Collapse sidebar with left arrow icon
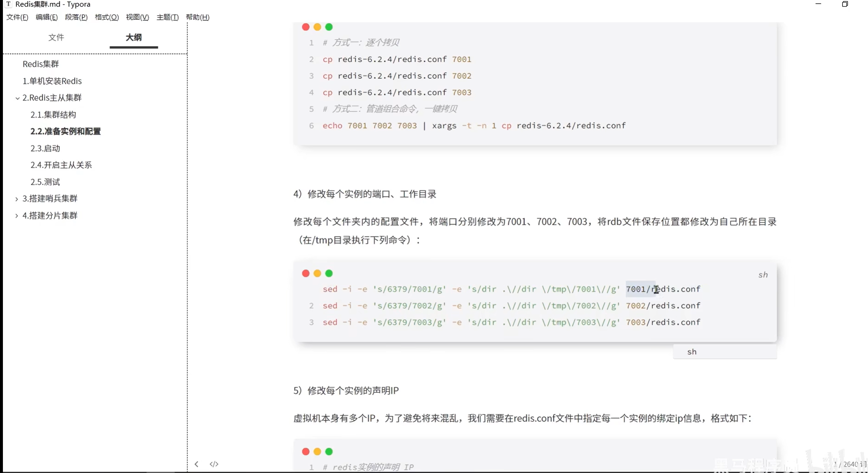868x473 pixels. click(196, 464)
